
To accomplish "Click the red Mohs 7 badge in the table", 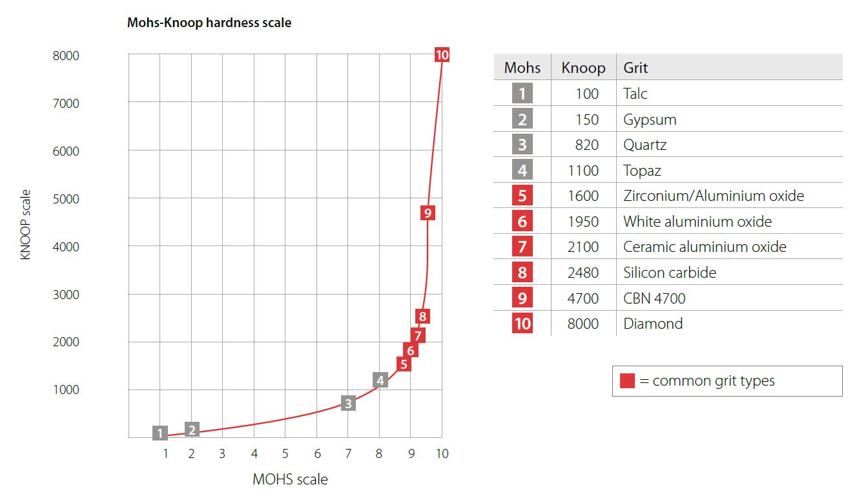I will coord(522,247).
